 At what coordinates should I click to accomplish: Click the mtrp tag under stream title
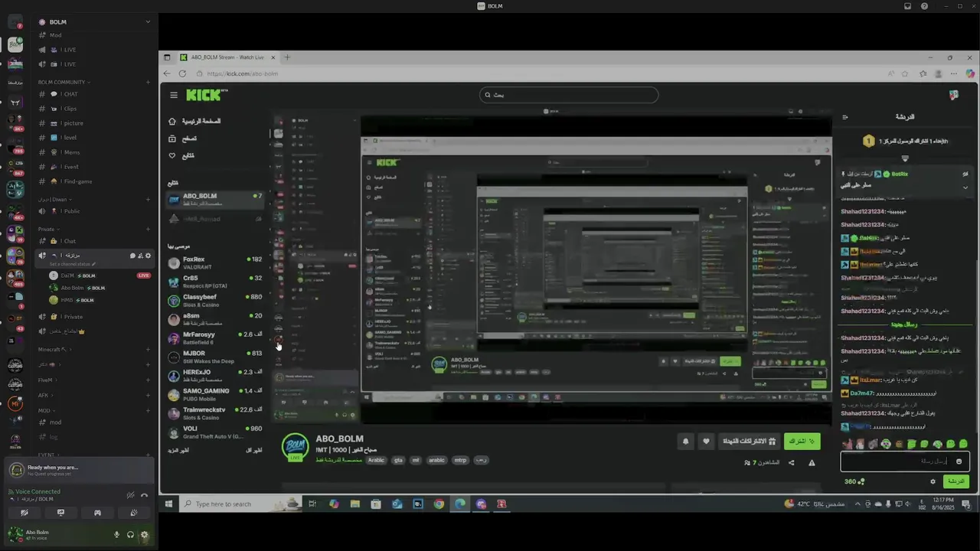coord(460,461)
